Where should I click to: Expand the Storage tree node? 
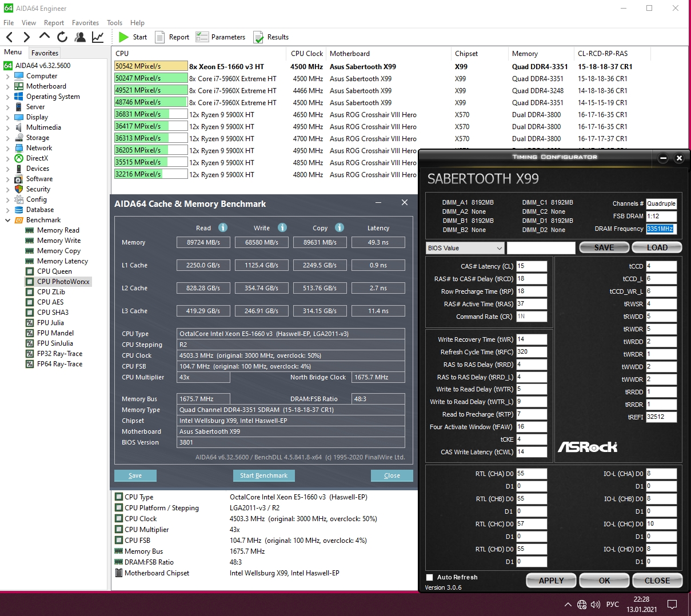pyautogui.click(x=7, y=138)
